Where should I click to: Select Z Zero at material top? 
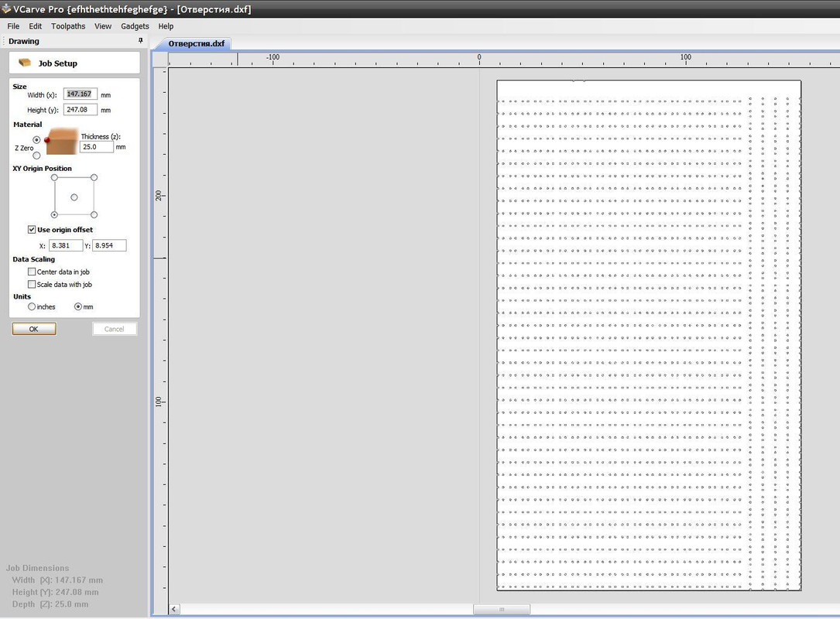tap(36, 140)
